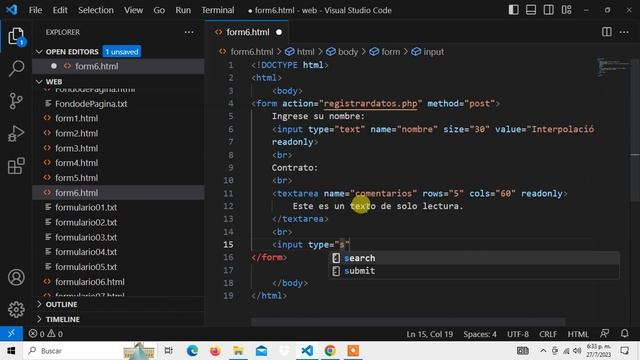Open the input breadcrumb dropdown
Screen dimensions: 640x360
tap(428, 52)
